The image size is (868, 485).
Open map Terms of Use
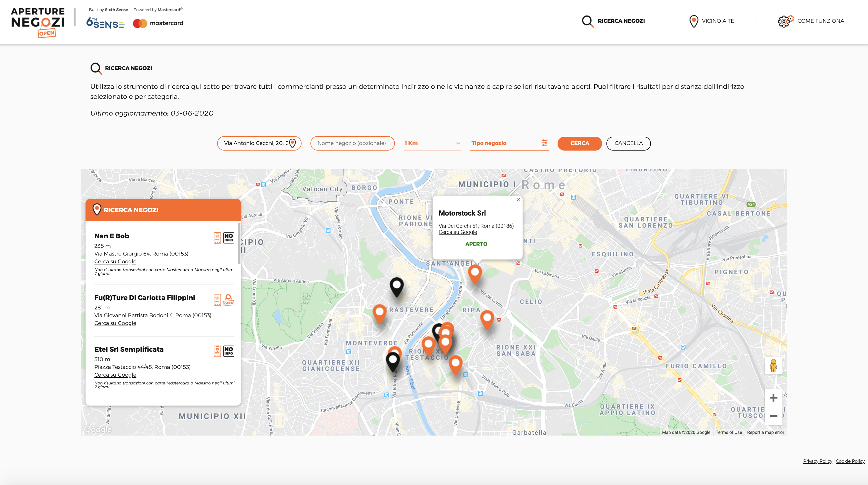pyautogui.click(x=729, y=432)
